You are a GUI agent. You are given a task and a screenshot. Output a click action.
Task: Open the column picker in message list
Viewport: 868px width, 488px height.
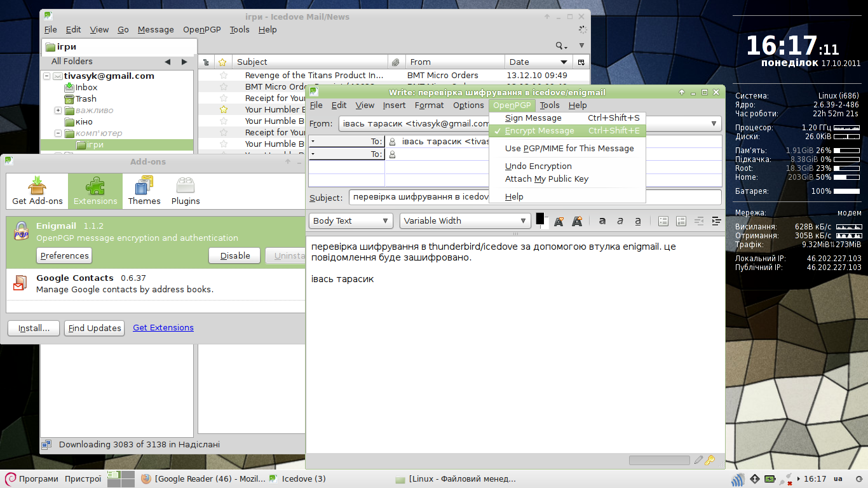pyautogui.click(x=581, y=62)
